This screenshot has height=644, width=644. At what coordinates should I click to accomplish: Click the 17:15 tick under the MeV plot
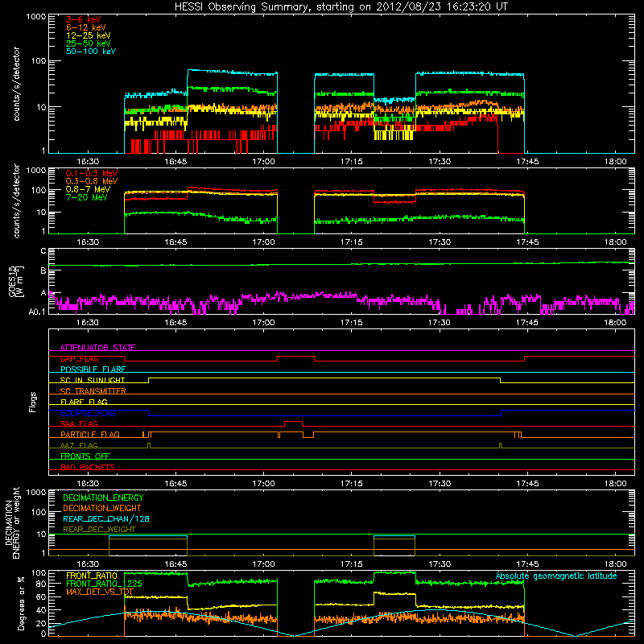[352, 242]
